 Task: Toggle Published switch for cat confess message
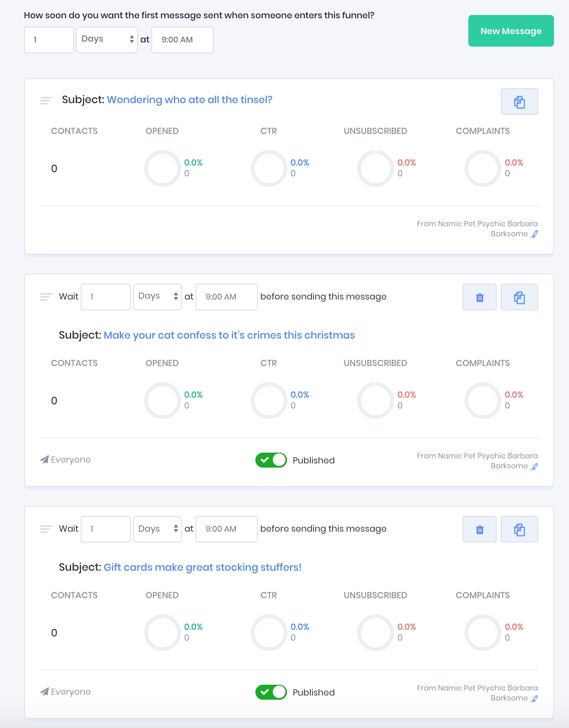[x=271, y=460]
